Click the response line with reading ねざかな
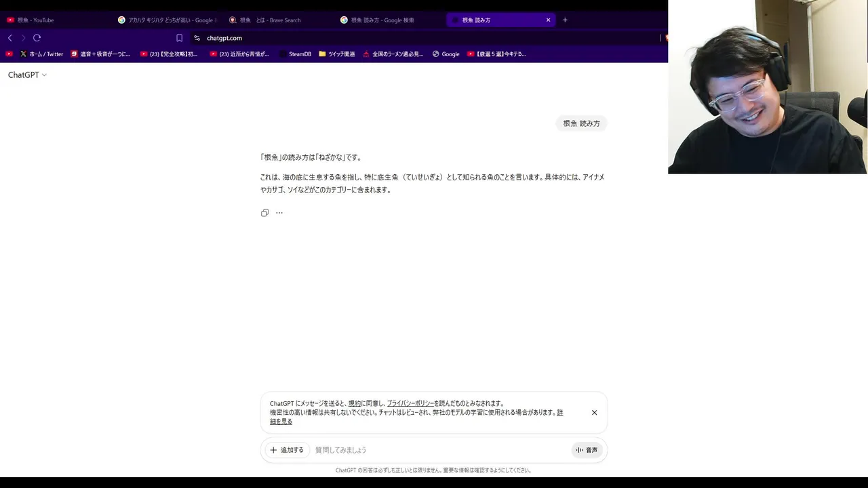 tap(311, 157)
